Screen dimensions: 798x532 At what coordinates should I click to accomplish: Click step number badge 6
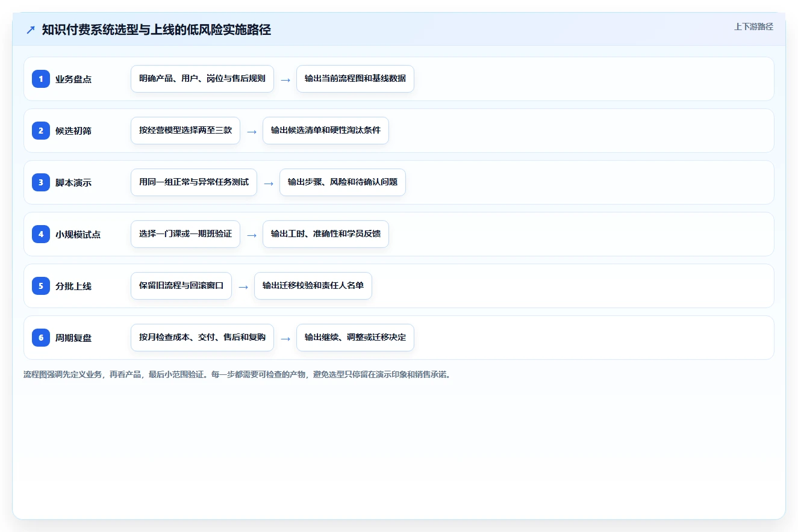pyautogui.click(x=41, y=338)
